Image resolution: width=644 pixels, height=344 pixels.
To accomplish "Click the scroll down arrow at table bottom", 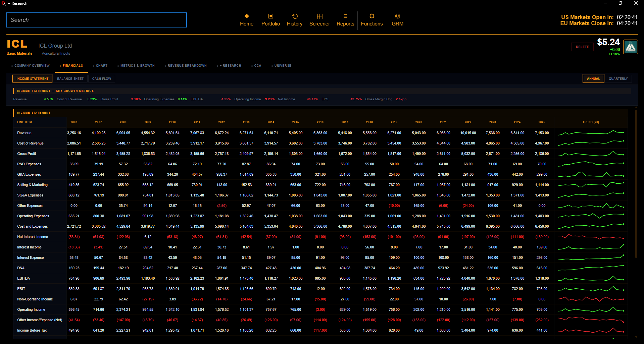I will point(636,337).
